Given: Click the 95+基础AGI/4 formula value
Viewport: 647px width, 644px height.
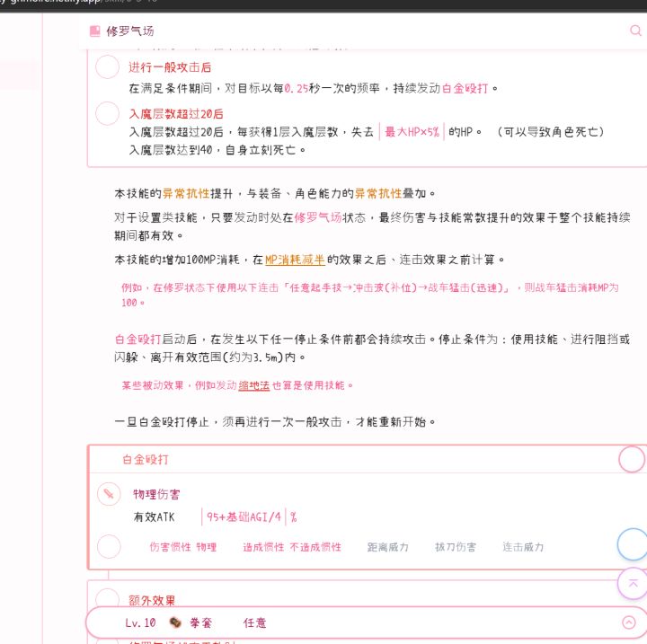Looking at the screenshot, I should click(244, 517).
